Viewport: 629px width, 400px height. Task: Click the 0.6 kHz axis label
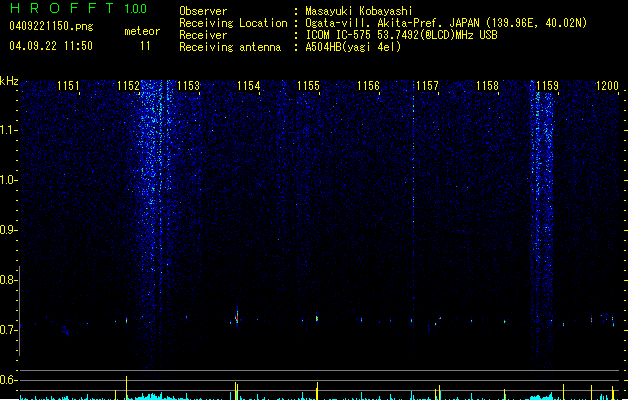click(8, 380)
